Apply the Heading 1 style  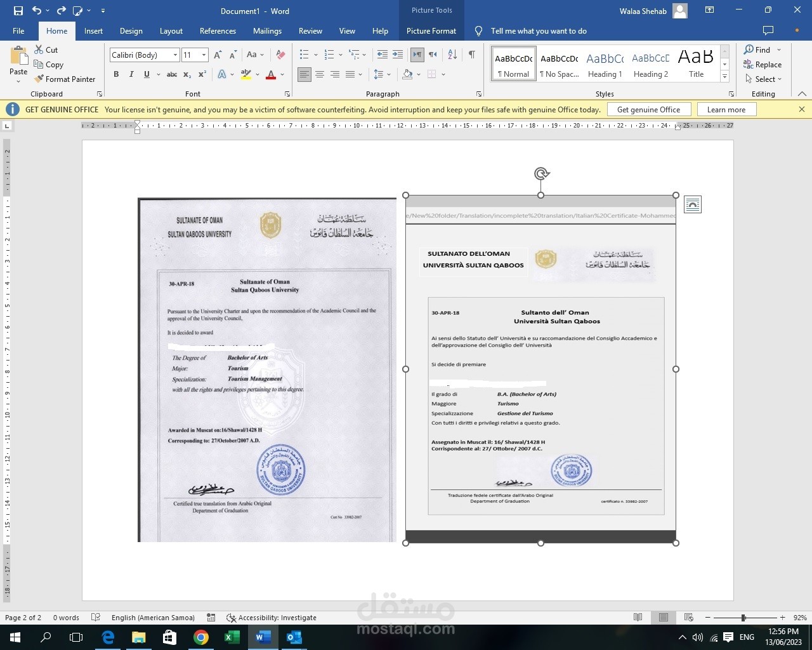coord(605,64)
